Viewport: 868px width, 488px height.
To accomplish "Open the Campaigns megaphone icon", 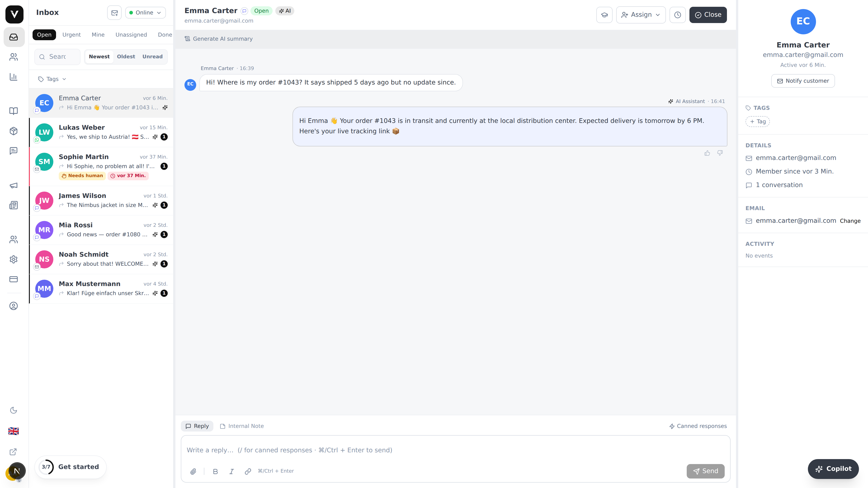I will click(14, 185).
